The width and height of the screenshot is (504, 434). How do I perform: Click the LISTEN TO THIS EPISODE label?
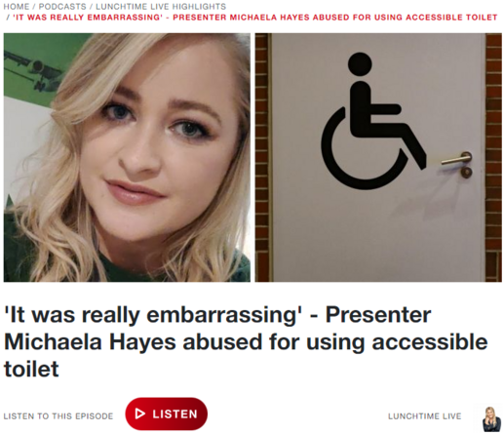coord(58,416)
